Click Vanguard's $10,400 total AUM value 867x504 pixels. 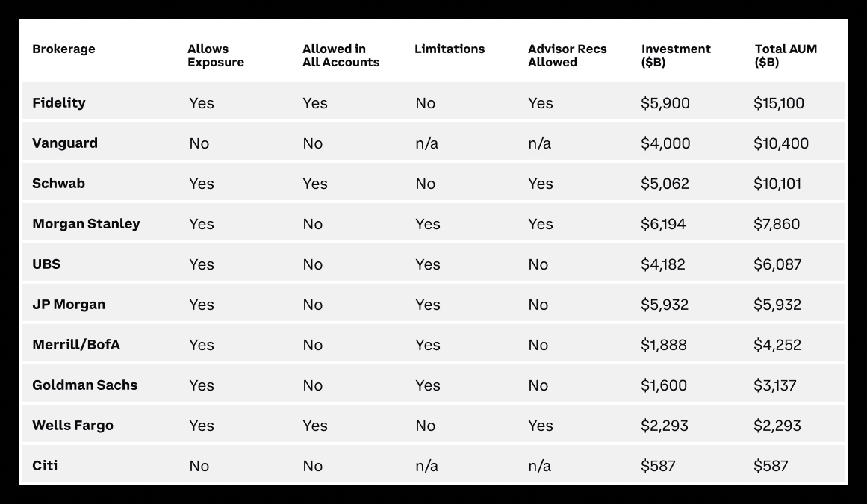click(x=781, y=143)
